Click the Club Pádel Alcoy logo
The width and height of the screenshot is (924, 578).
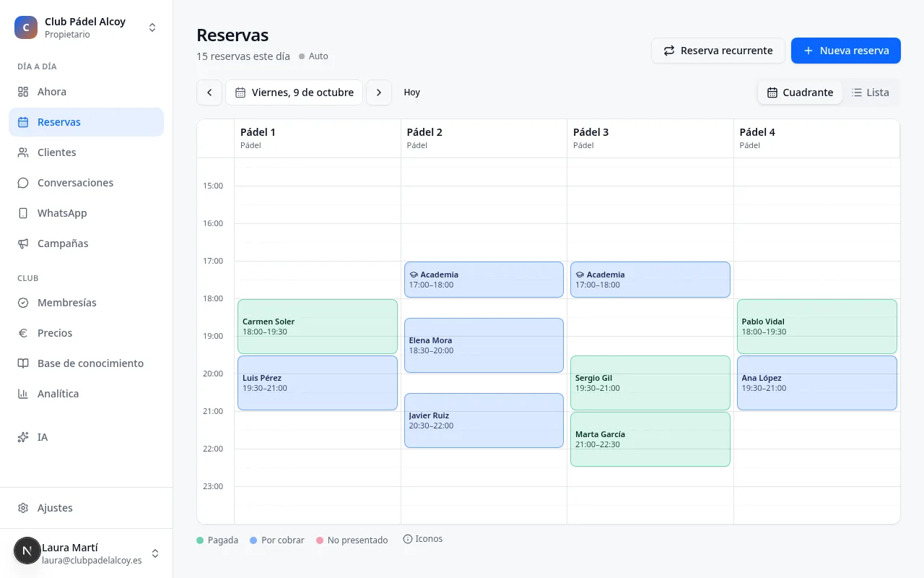click(26, 27)
